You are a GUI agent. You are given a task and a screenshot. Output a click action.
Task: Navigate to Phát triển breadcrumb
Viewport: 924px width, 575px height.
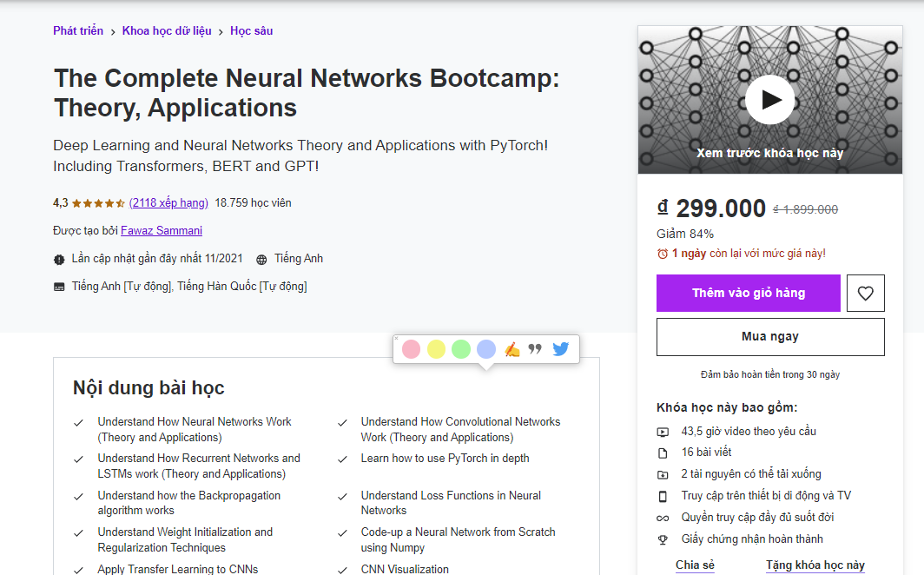click(78, 30)
